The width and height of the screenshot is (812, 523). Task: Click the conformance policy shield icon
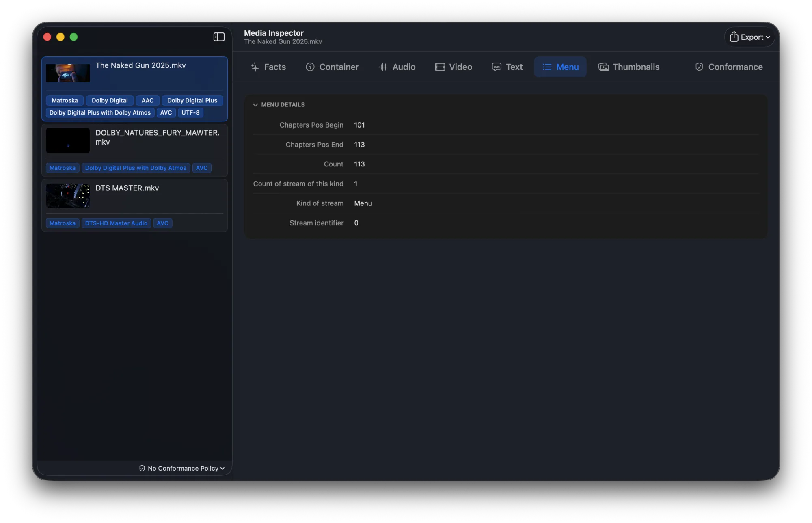click(x=142, y=468)
